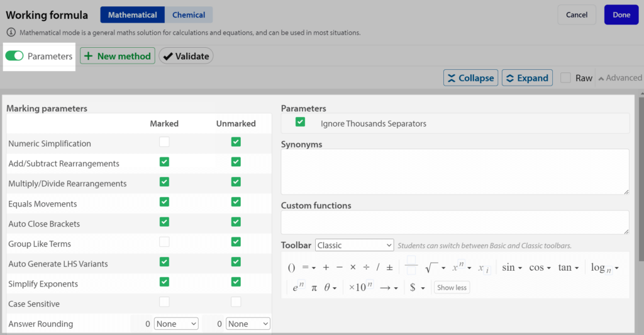Uncheck Marked Simplify Exponents
Viewport: 644px width, 335px height.
point(164,281)
